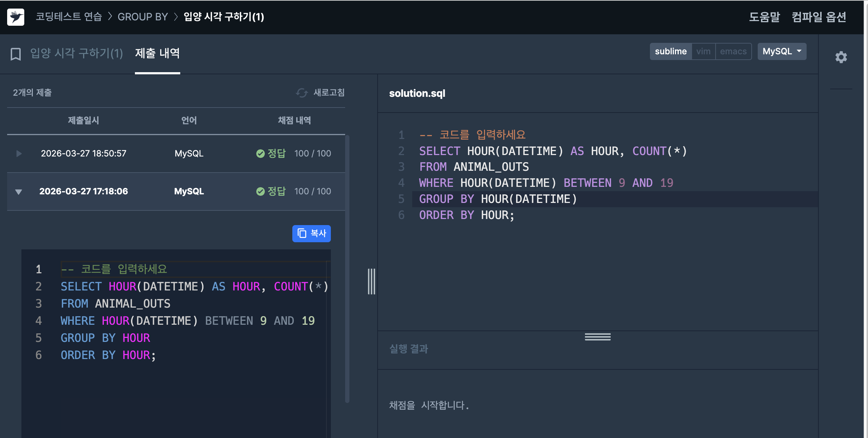Screen dimensions: 868x438
Task: Expand the 18:50:57 submission row
Action: 19,154
